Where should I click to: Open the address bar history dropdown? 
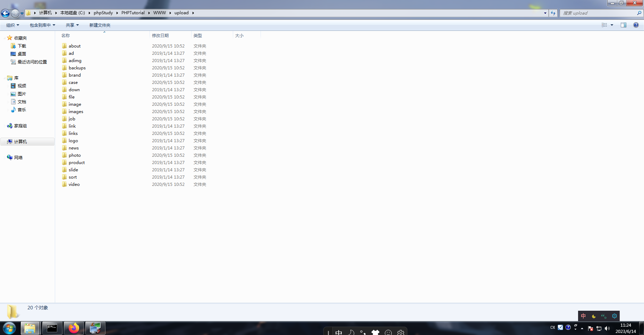pos(545,13)
